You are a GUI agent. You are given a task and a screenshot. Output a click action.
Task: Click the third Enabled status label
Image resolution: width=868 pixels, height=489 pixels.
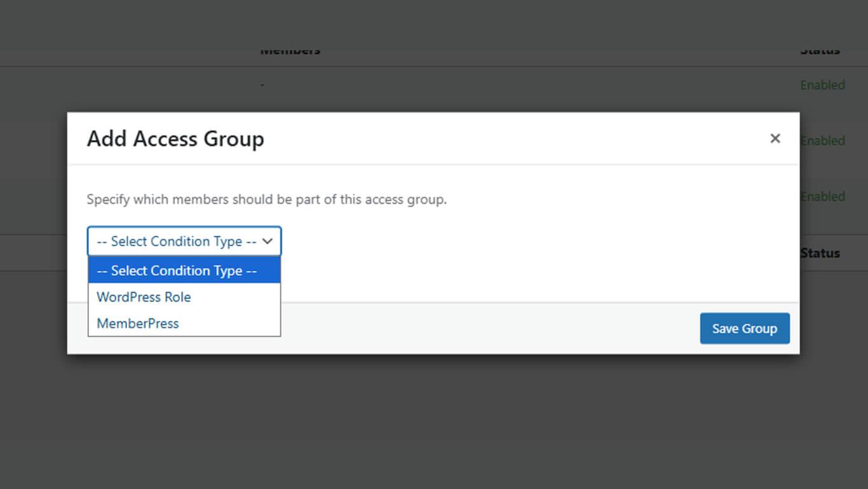coord(824,196)
